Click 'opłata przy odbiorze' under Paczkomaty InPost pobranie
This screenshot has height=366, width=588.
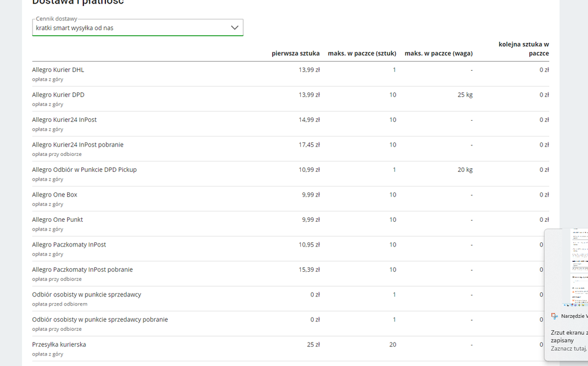coord(57,279)
